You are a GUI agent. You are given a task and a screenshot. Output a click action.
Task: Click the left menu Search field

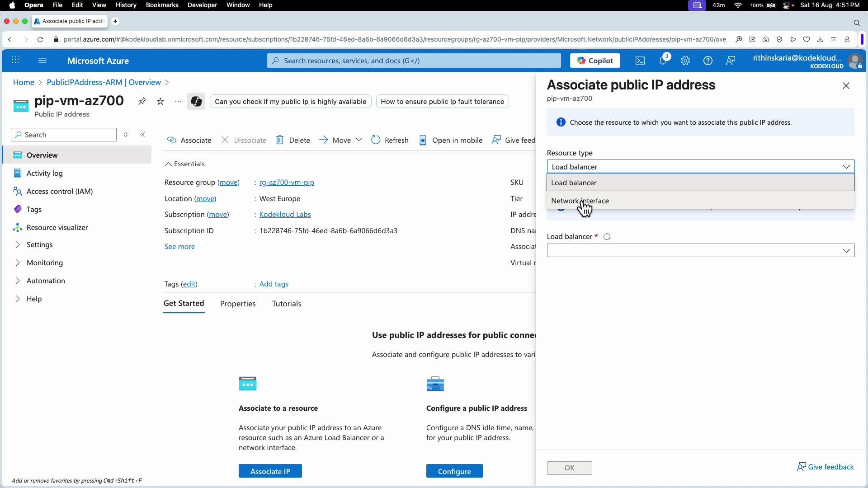[x=64, y=135]
